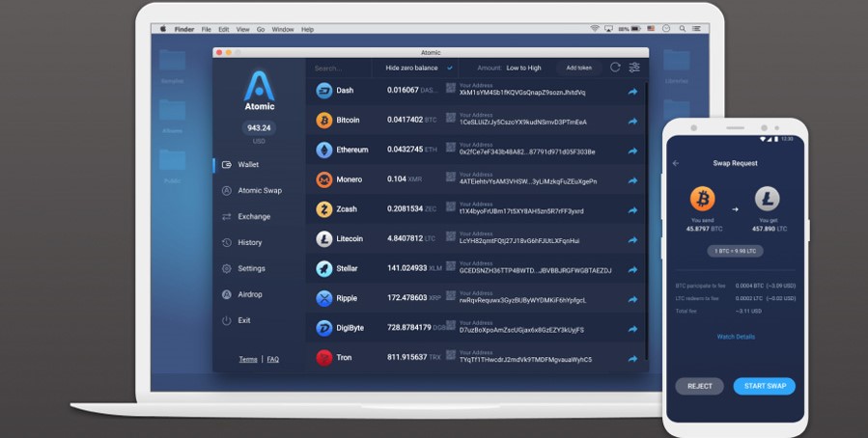The height and width of the screenshot is (438, 868).
Task: Show the QR code for Tron address
Action: point(451,355)
